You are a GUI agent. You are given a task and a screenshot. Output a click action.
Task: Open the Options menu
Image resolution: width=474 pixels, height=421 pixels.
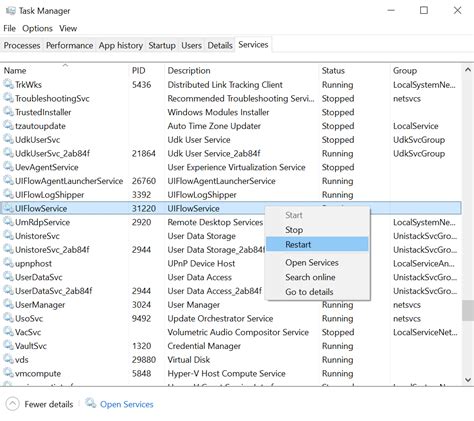point(37,28)
